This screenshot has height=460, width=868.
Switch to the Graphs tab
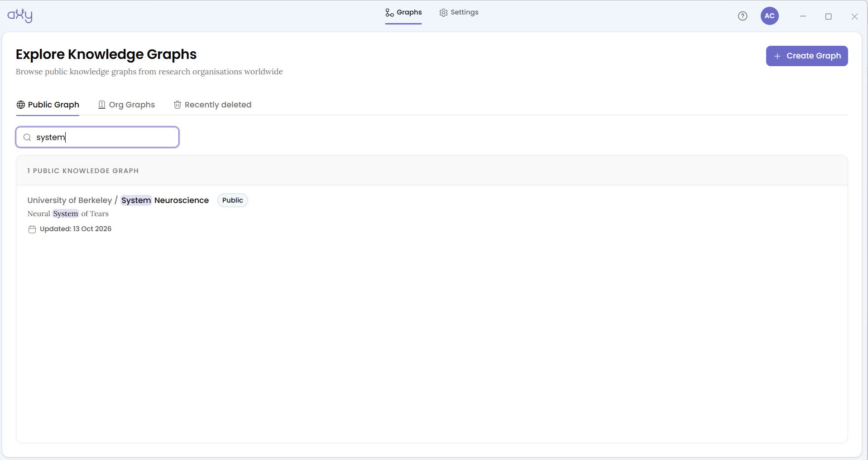coord(403,13)
